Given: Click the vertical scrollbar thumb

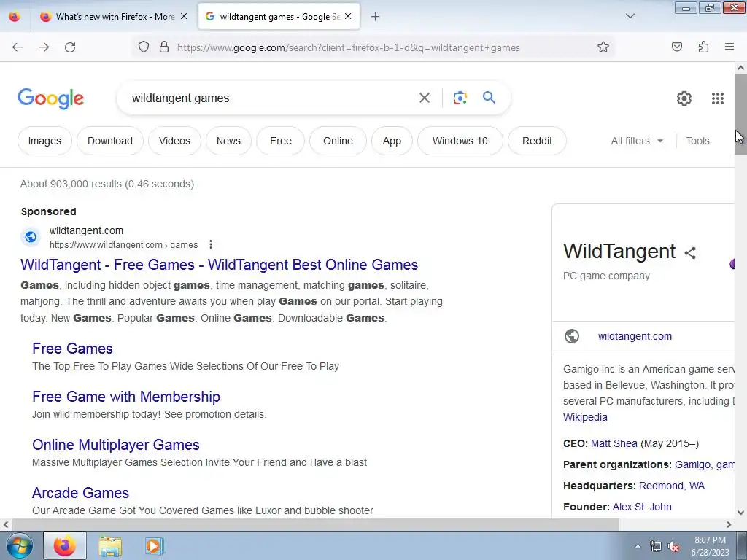Looking at the screenshot, I should coord(740,114).
